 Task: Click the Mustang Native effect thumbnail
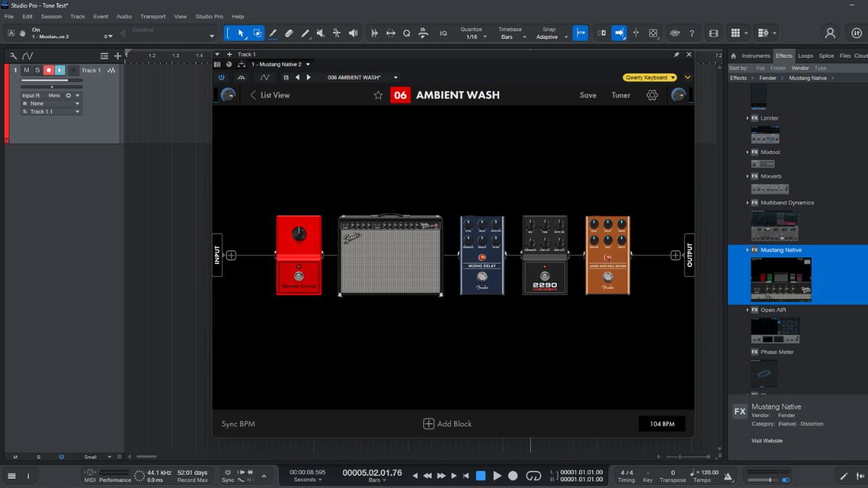(x=780, y=279)
